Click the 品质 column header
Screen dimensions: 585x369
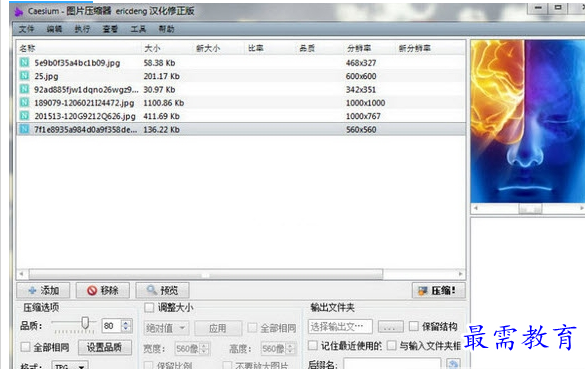(x=320, y=48)
